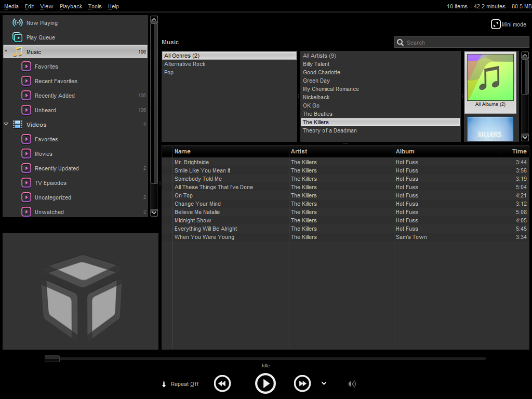Click the Recent Favorites playlist icon

tap(26, 81)
